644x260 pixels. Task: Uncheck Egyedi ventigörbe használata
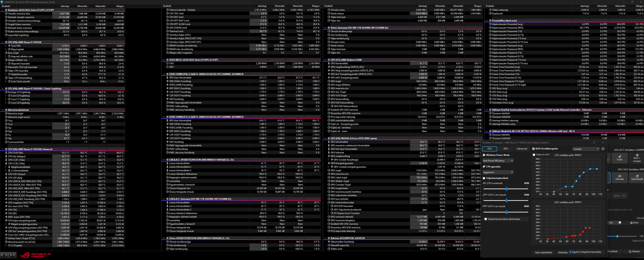coord(570,252)
